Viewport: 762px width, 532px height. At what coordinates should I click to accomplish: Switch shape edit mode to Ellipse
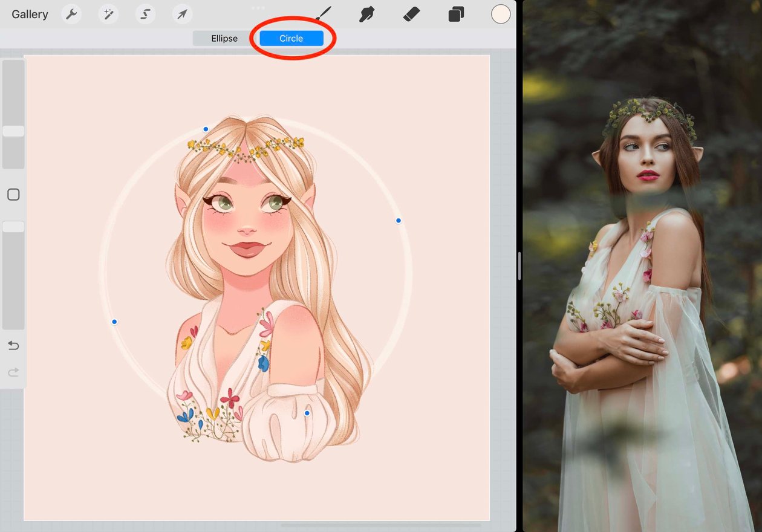coord(224,38)
